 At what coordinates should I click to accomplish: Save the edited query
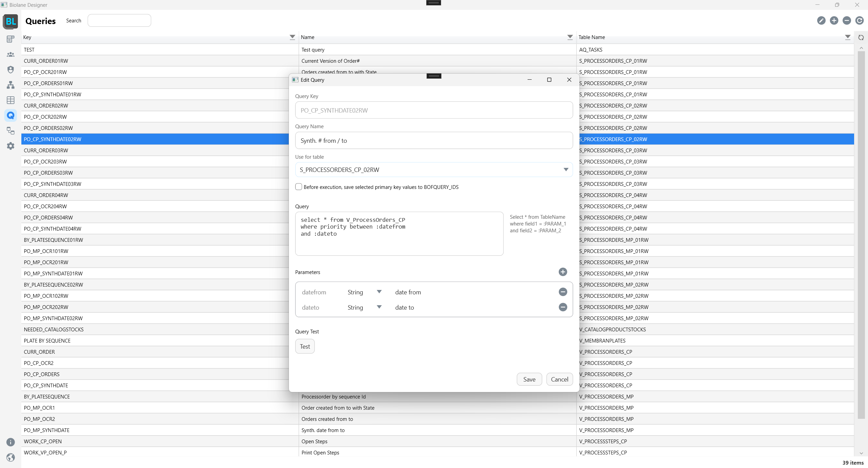(529, 379)
